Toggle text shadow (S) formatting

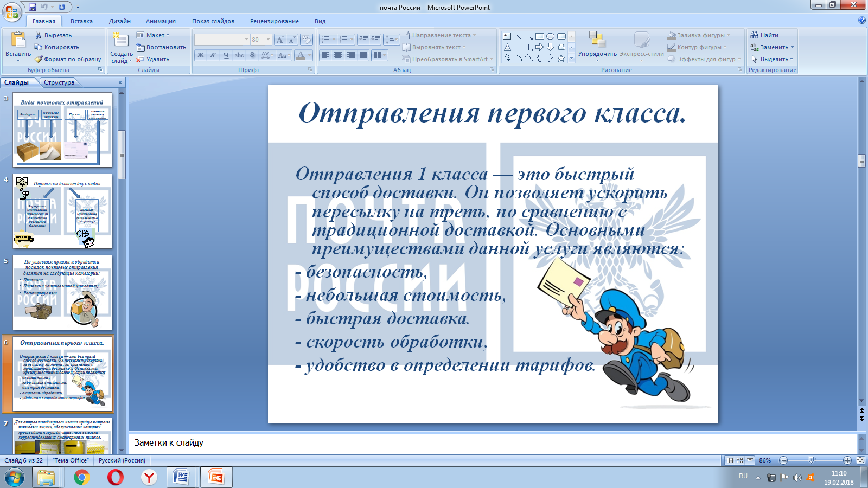(x=252, y=55)
